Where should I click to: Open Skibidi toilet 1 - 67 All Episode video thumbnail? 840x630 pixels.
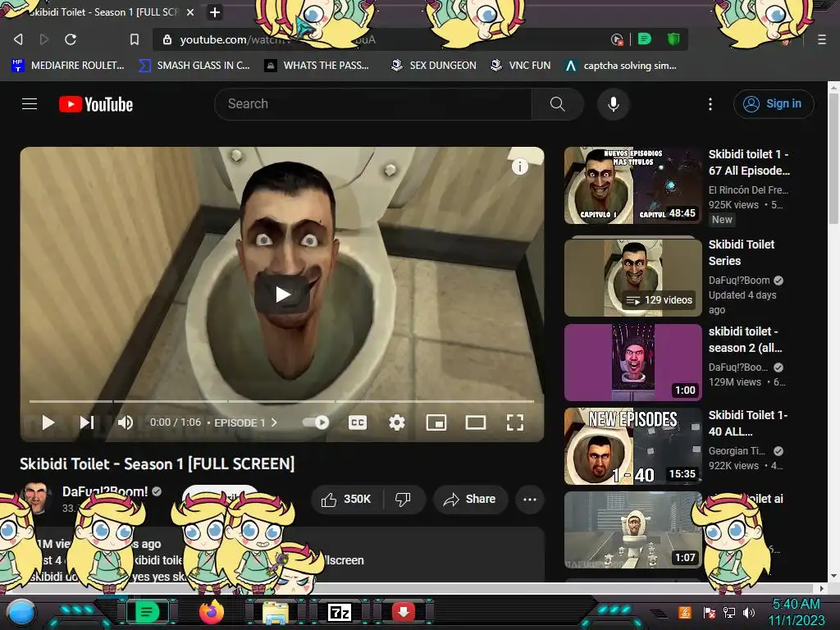pyautogui.click(x=632, y=185)
